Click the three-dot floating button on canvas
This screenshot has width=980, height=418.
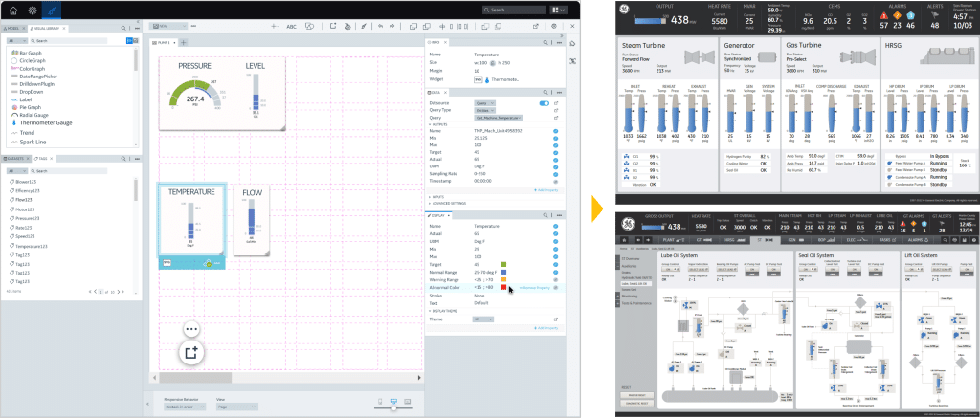[x=191, y=329]
